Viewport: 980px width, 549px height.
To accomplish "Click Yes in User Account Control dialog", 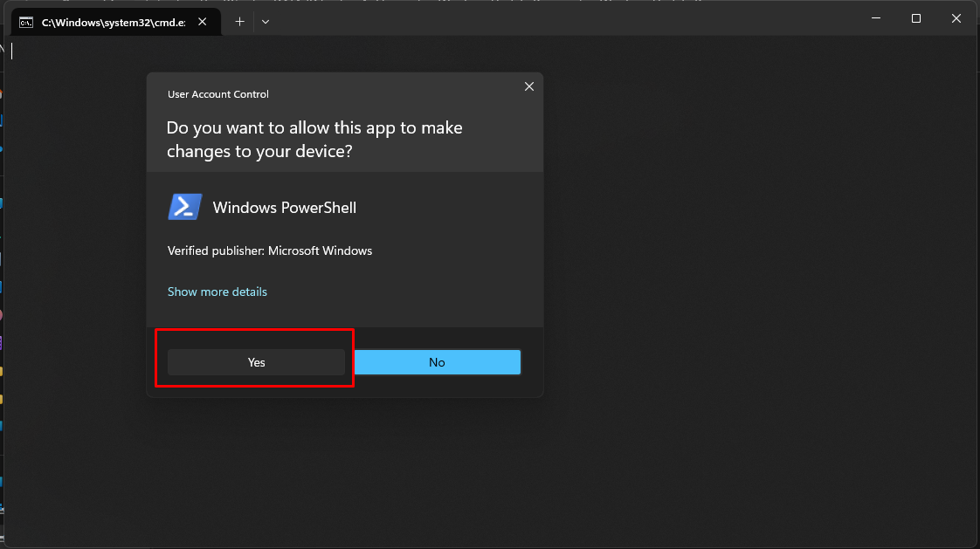I will coord(256,362).
